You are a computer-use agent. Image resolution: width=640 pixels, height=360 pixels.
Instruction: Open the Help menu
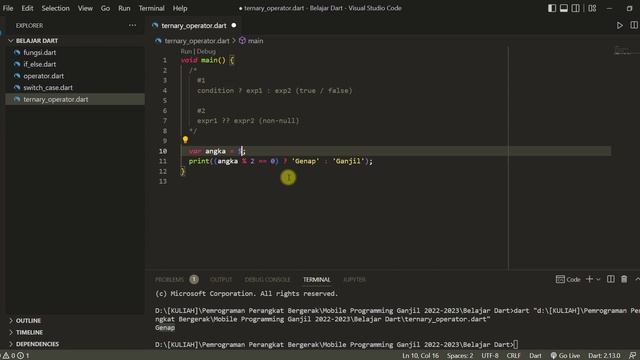[x=180, y=8]
